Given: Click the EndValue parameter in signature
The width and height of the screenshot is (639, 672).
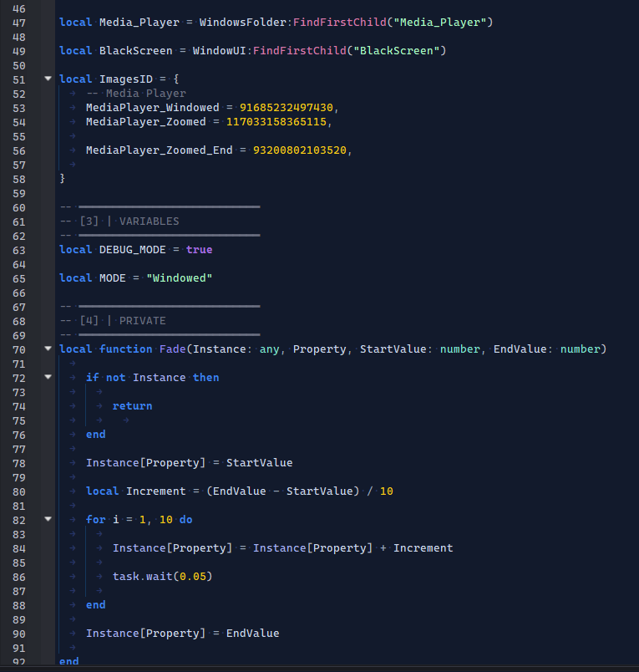Looking at the screenshot, I should click(520, 349).
